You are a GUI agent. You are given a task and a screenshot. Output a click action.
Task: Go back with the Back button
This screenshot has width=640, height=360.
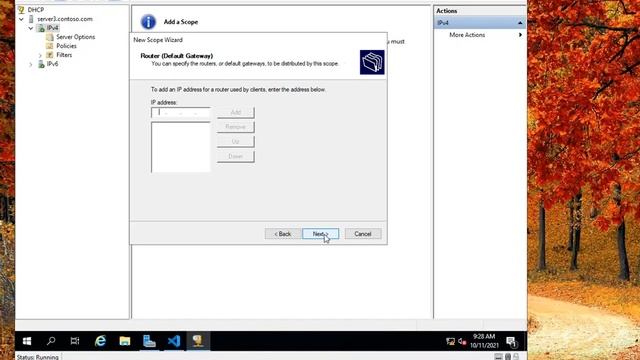tap(282, 234)
